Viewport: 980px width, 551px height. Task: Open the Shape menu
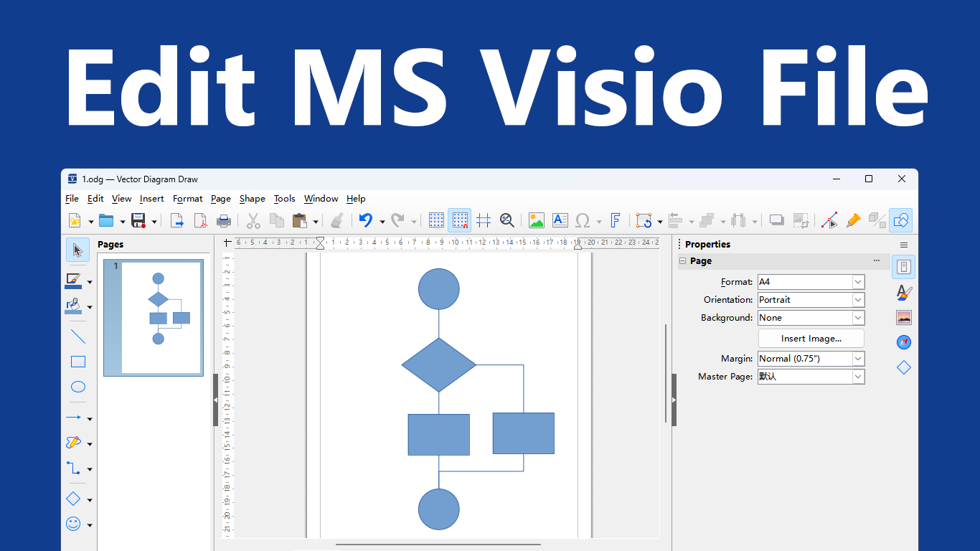point(253,199)
